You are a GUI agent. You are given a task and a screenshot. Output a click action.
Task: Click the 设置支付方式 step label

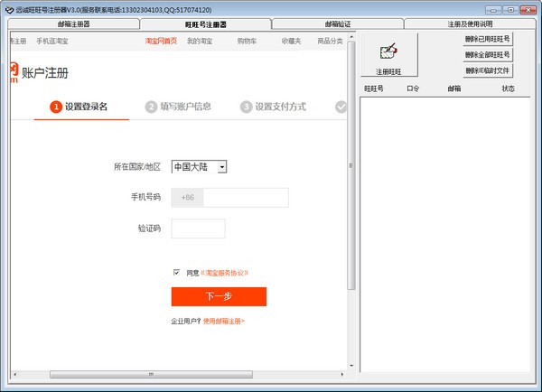[x=281, y=107]
